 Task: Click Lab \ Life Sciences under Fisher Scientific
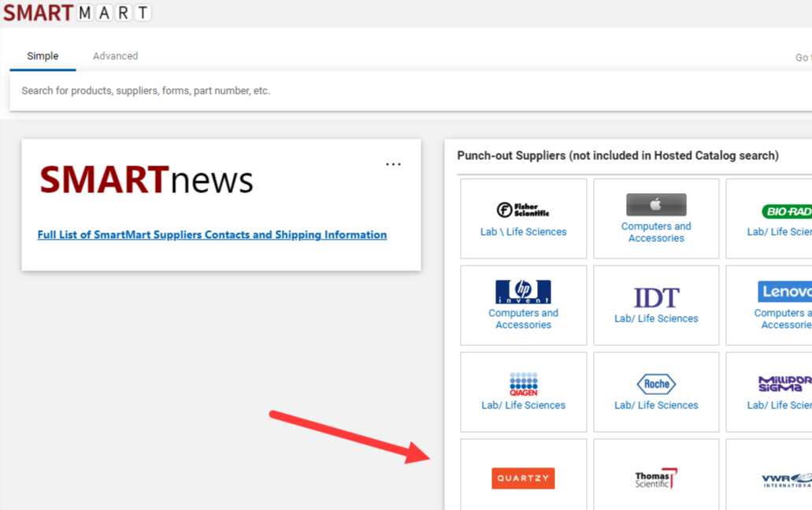(x=523, y=232)
